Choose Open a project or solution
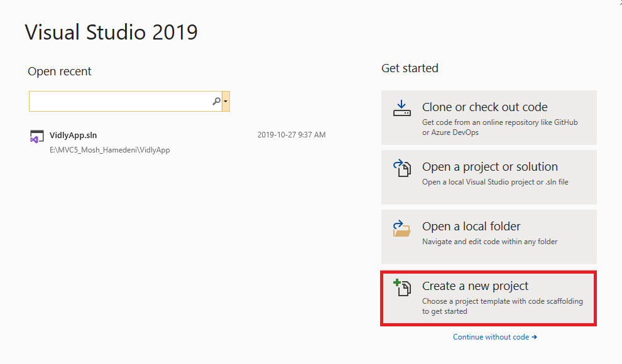Image resolution: width=622 pixels, height=364 pixels. [x=489, y=167]
